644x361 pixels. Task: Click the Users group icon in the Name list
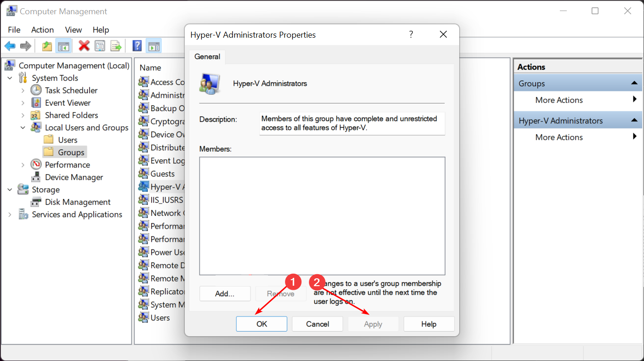click(x=143, y=318)
